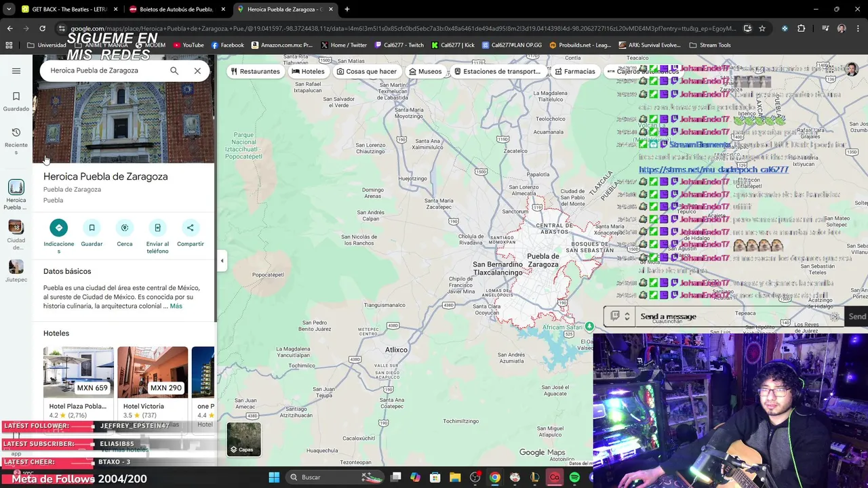The width and height of the screenshot is (868, 488).
Task: Open Chrome media control icon
Action: tap(825, 28)
